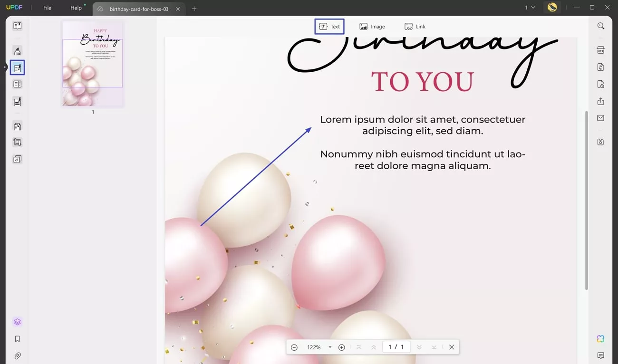The height and width of the screenshot is (364, 618).
Task: Open the Help menu
Action: (x=76, y=8)
